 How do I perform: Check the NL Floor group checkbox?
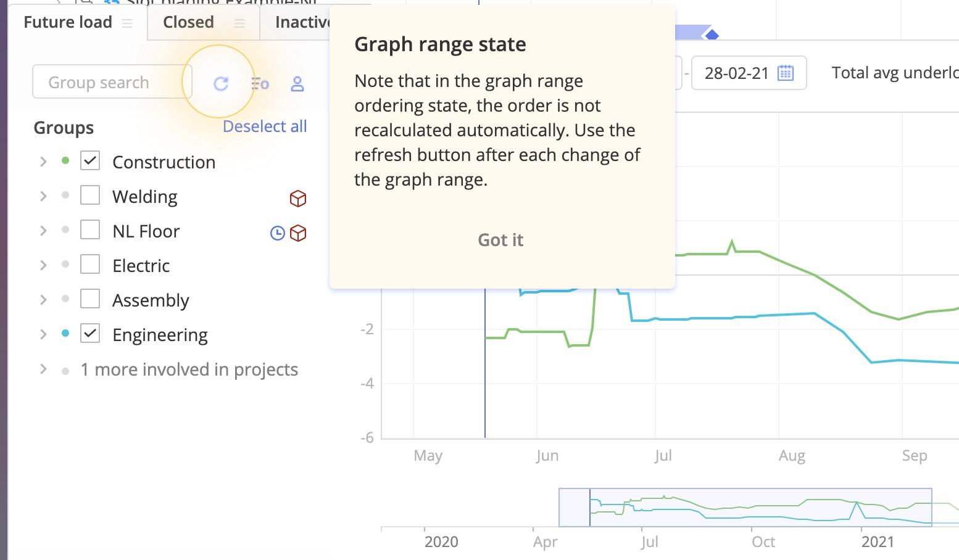tap(90, 230)
